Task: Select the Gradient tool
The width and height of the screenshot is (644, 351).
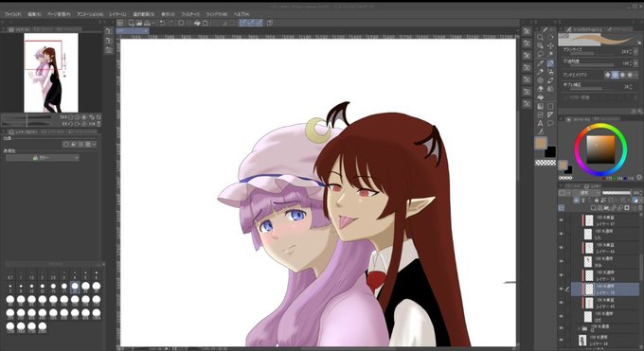Action: coord(540,106)
